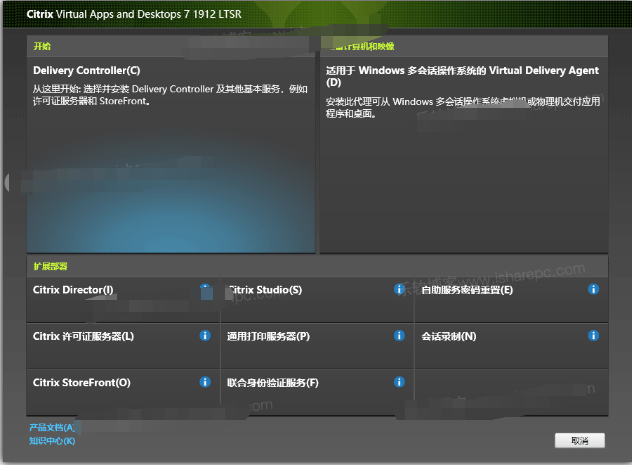The height and width of the screenshot is (465, 632).
Task: Choose 联合身份验证服务(F) tile
Action: [x=318, y=392]
